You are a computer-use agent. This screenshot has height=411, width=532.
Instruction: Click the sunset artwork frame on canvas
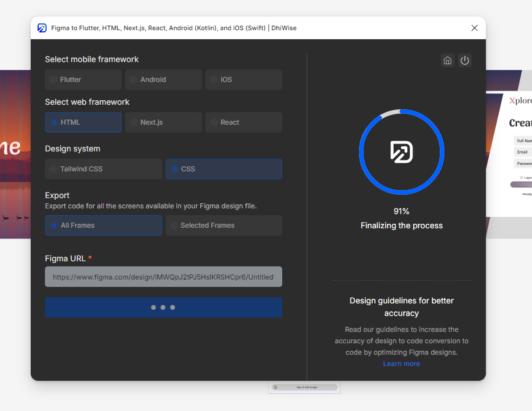[15, 154]
